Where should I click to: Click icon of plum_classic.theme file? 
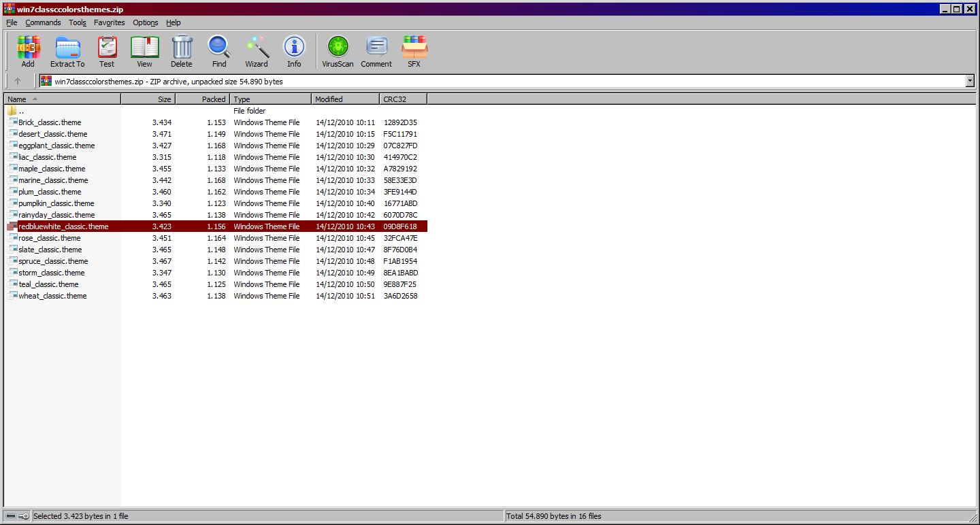pyautogui.click(x=12, y=192)
